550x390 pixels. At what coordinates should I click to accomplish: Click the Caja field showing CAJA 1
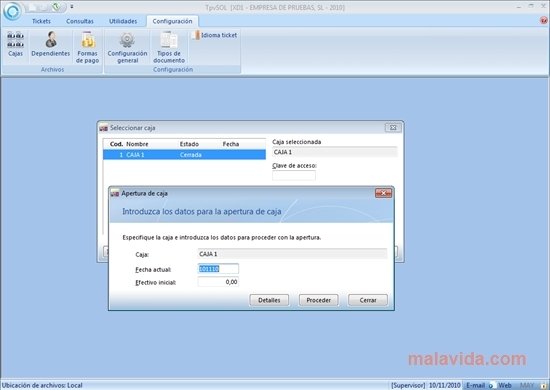[x=292, y=254]
